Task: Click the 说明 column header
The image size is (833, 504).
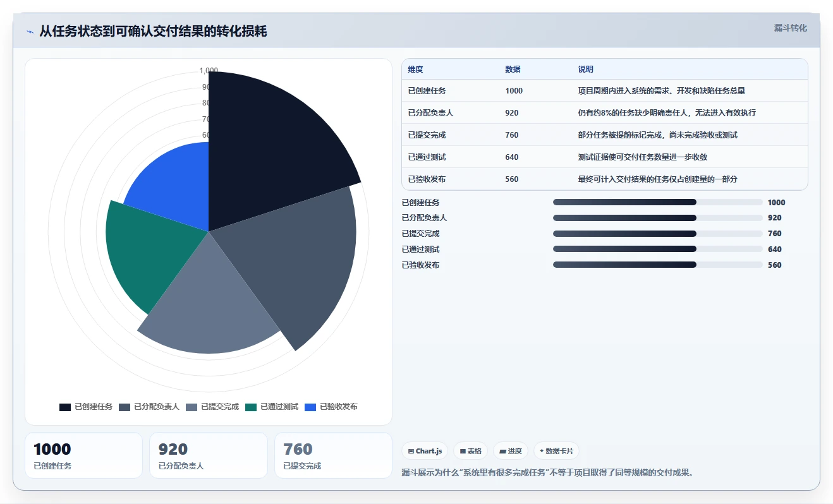Action: [x=585, y=69]
